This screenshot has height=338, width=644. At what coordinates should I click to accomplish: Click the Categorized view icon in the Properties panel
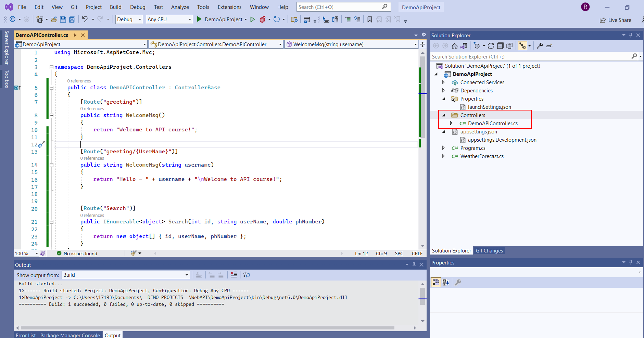[436, 282]
